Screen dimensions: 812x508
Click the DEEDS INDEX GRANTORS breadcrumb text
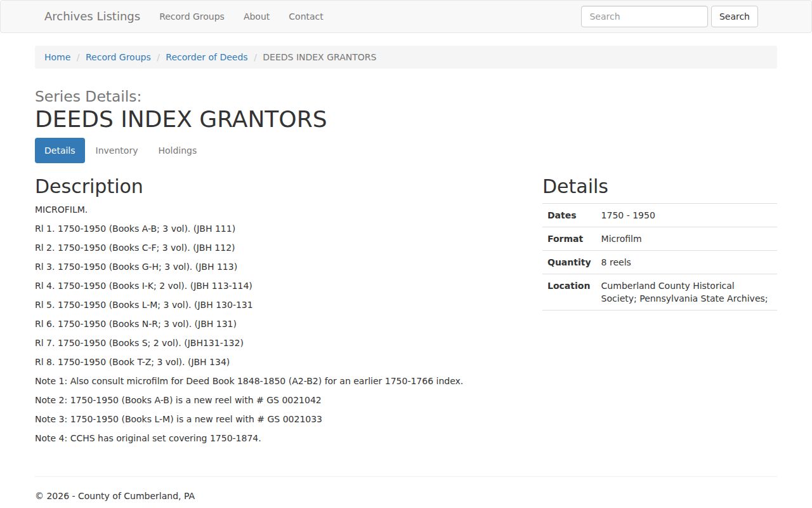point(319,57)
